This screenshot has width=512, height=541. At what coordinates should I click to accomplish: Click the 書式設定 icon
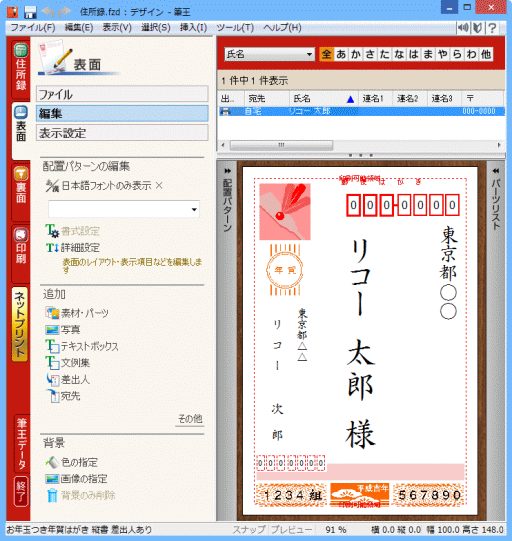[x=52, y=231]
